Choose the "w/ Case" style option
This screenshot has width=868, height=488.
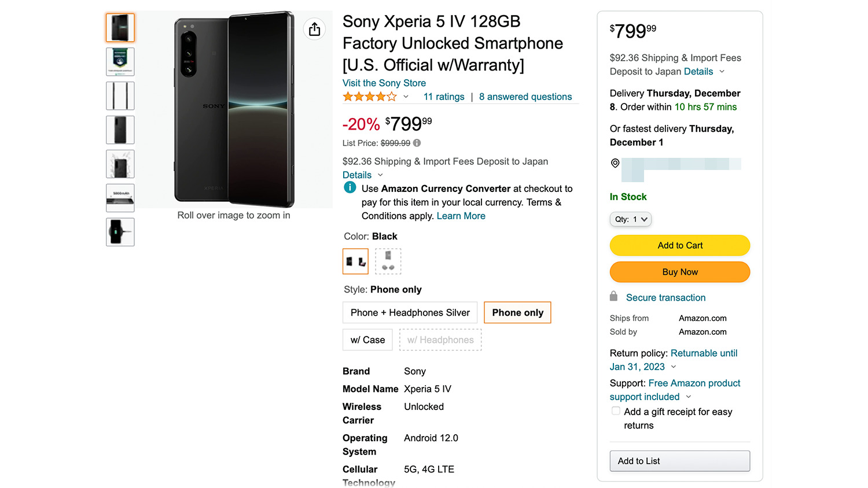(367, 340)
